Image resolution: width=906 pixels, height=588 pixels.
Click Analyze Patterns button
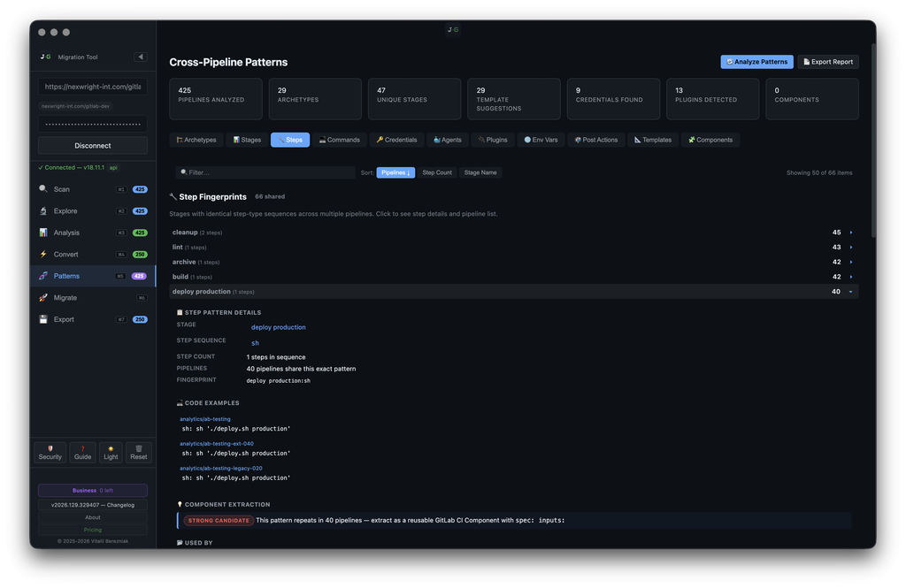pos(757,62)
